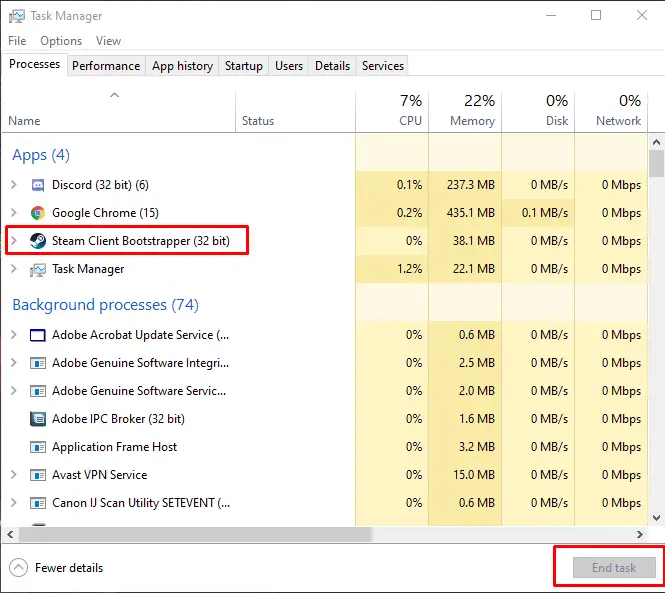The width and height of the screenshot is (665, 593).
Task: Select the Adobe IPC Broker (32 bit) process
Action: coord(325,419)
